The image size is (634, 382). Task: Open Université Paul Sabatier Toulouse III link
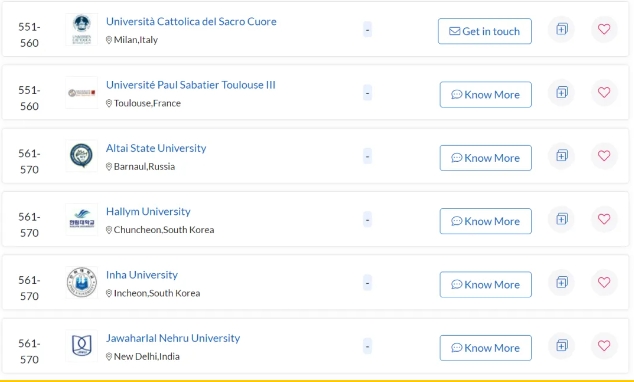click(x=190, y=85)
